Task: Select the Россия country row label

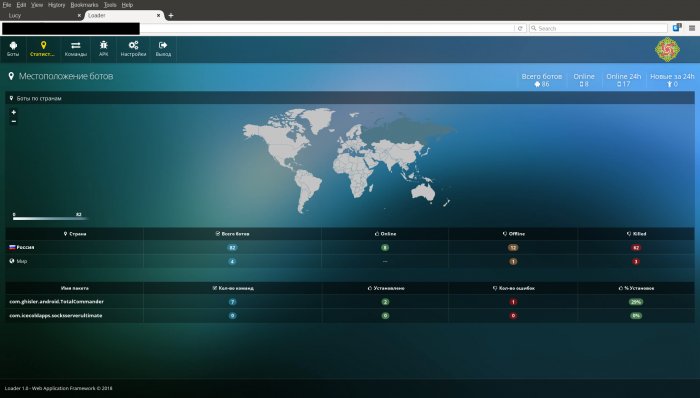Action: tap(25, 247)
